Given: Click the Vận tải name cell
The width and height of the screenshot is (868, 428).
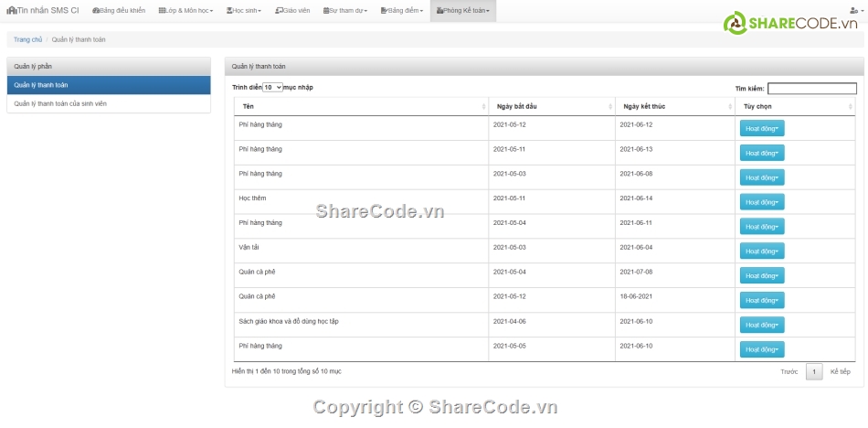Looking at the screenshot, I should [x=249, y=247].
